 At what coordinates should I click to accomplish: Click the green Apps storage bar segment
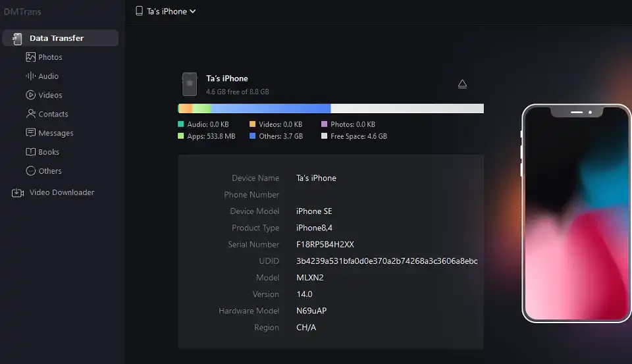tap(201, 109)
